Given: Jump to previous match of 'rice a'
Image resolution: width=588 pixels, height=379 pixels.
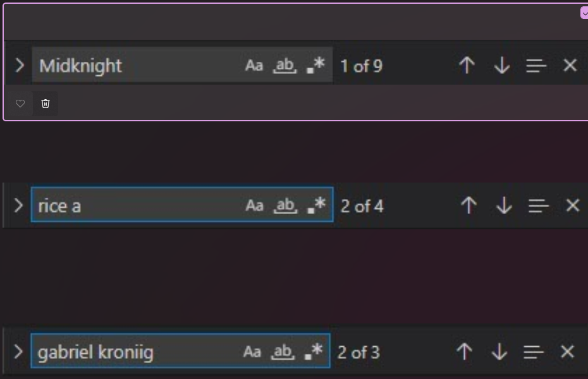Looking at the screenshot, I should coord(469,205).
